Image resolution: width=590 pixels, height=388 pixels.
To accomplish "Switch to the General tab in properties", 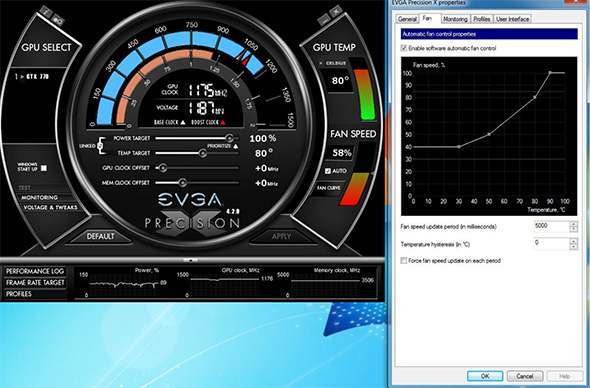I will (x=407, y=19).
